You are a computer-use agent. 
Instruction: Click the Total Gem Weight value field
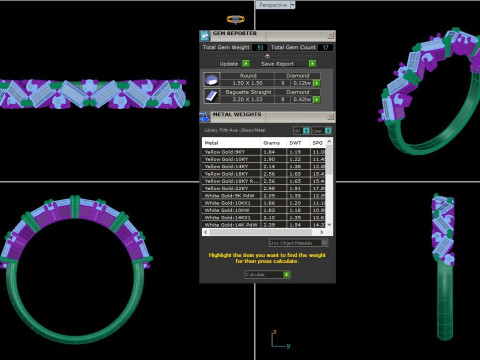[x=260, y=48]
